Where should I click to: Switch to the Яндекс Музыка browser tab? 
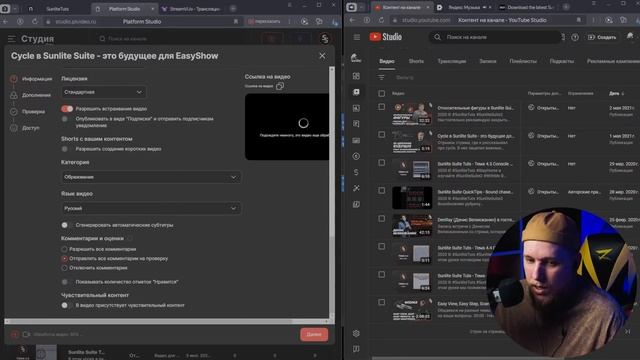(x=464, y=7)
